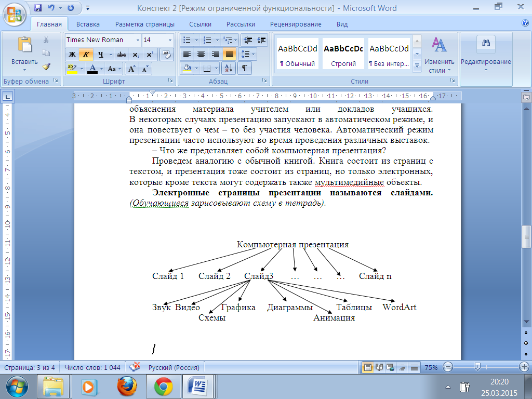The image size is (532, 399).
Task: Open the Вставка tab
Action: 88,24
